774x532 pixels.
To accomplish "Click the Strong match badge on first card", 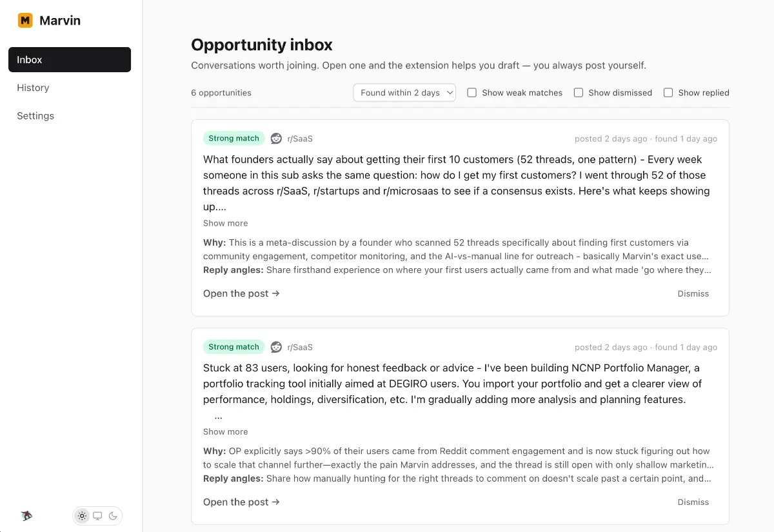I will click(233, 139).
